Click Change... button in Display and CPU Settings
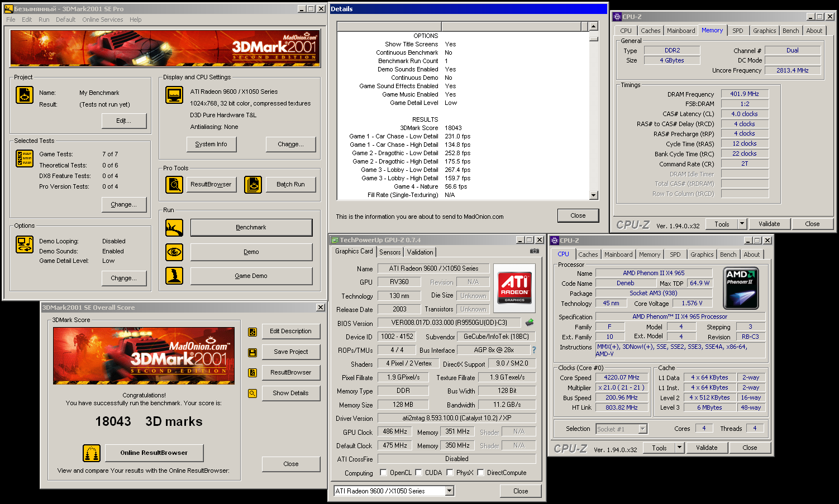 point(291,144)
